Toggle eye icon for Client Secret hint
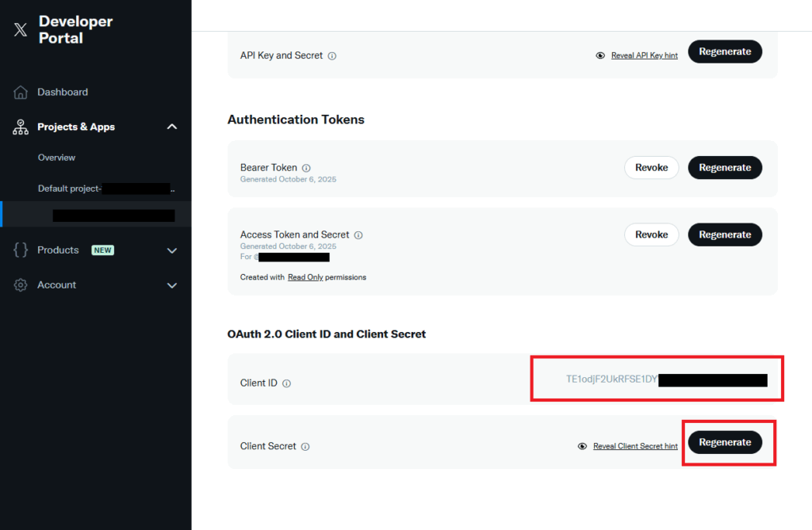Viewport: 812px width, 530px height. (583, 447)
